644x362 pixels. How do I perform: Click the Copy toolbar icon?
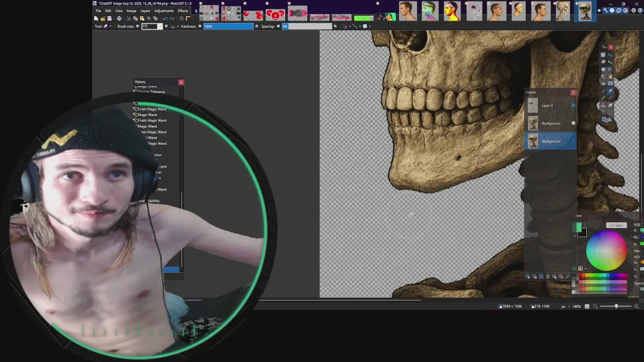pos(135,19)
